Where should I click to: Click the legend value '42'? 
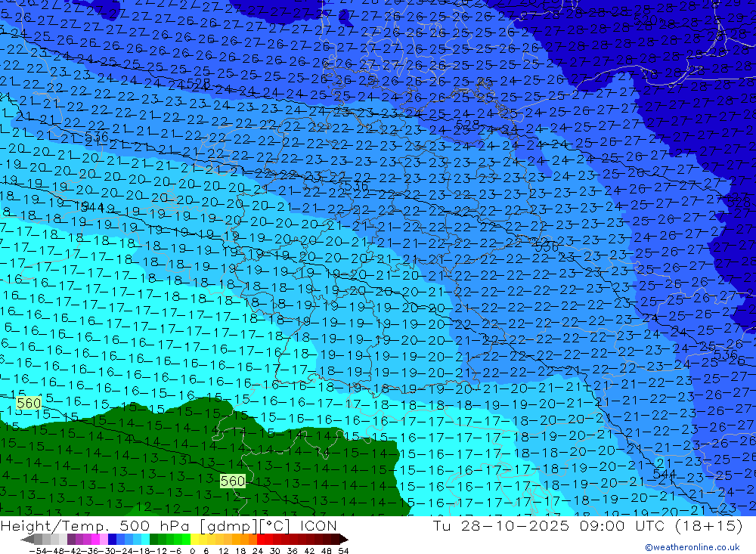309,551
